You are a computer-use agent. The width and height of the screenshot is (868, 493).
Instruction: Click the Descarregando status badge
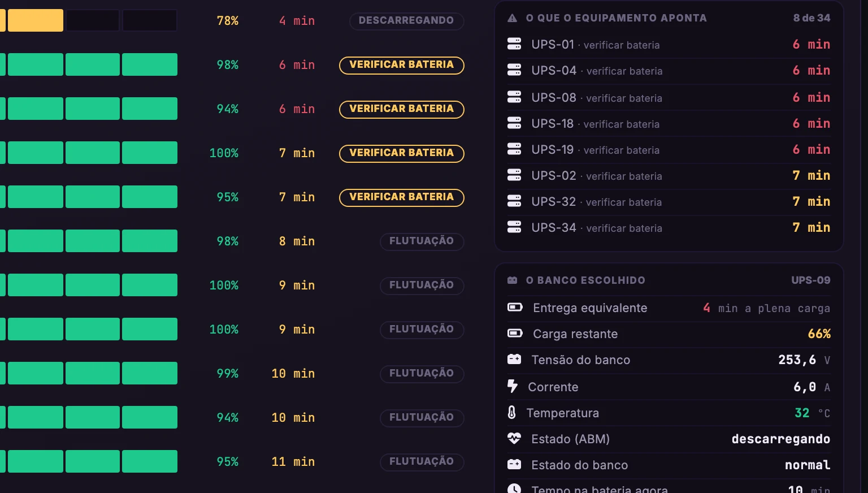pyautogui.click(x=406, y=21)
